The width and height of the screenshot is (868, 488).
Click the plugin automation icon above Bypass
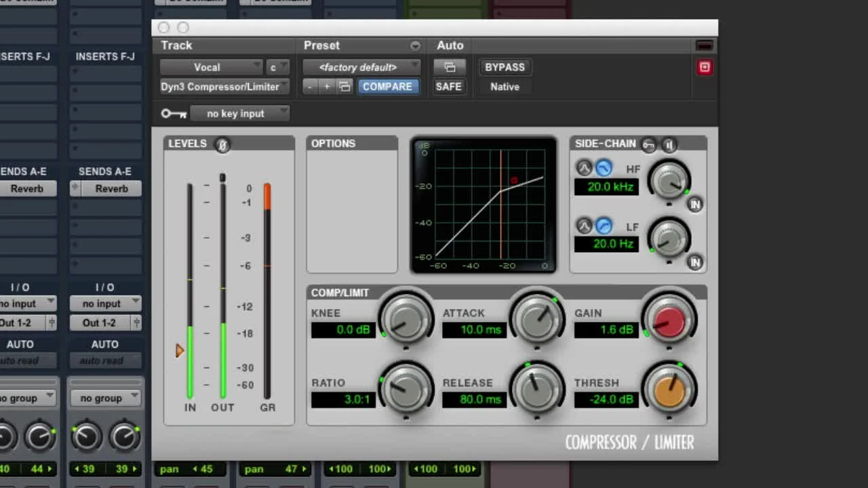pos(450,67)
